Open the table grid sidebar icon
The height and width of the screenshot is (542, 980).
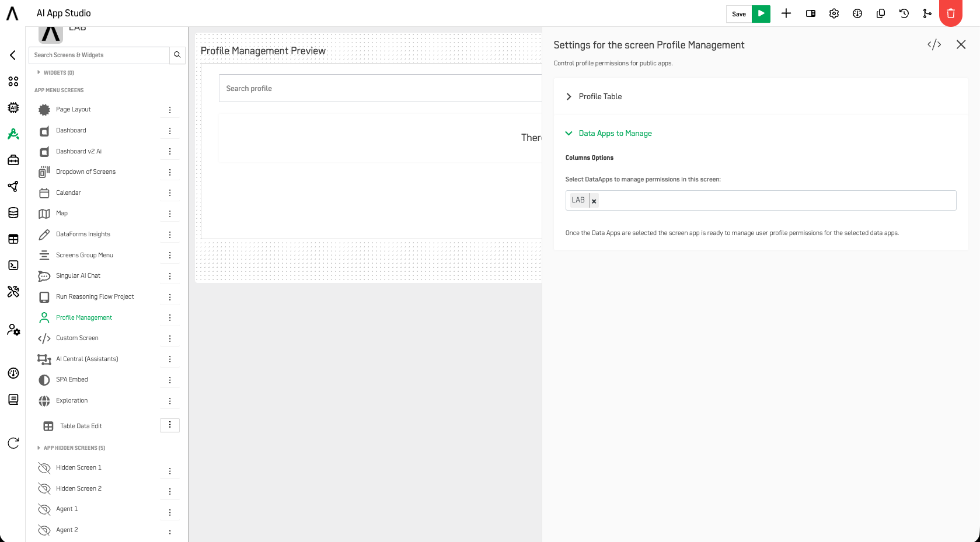coord(13,239)
